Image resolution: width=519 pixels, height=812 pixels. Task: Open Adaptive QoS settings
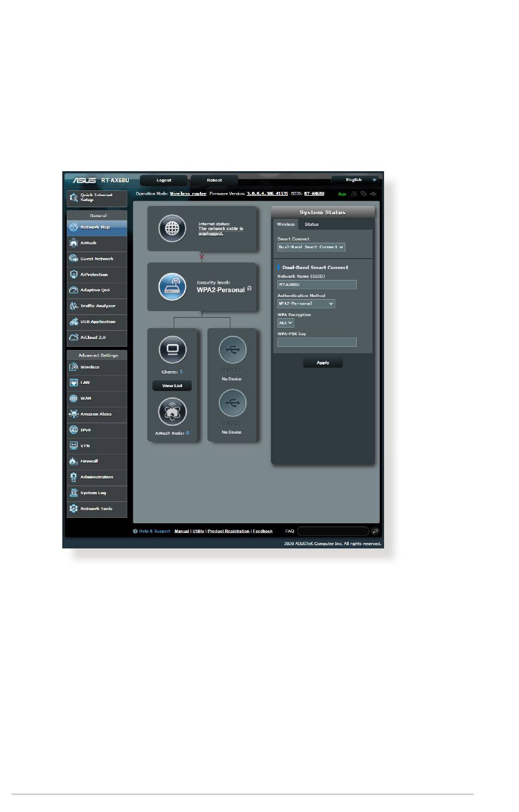pyautogui.click(x=97, y=290)
